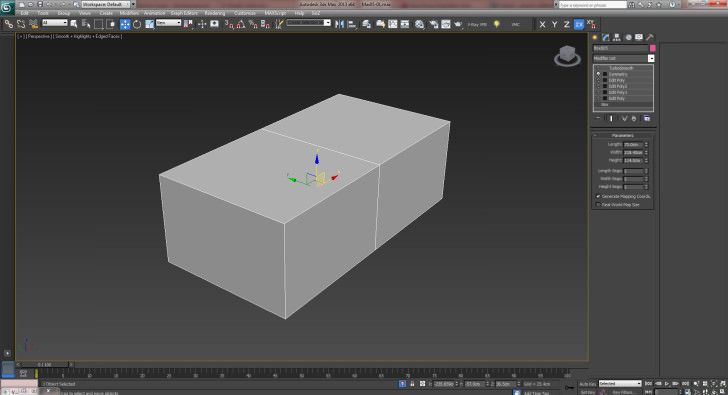Restrict transform to the X axis
Image resolution: width=728 pixels, height=395 pixels.
point(542,24)
